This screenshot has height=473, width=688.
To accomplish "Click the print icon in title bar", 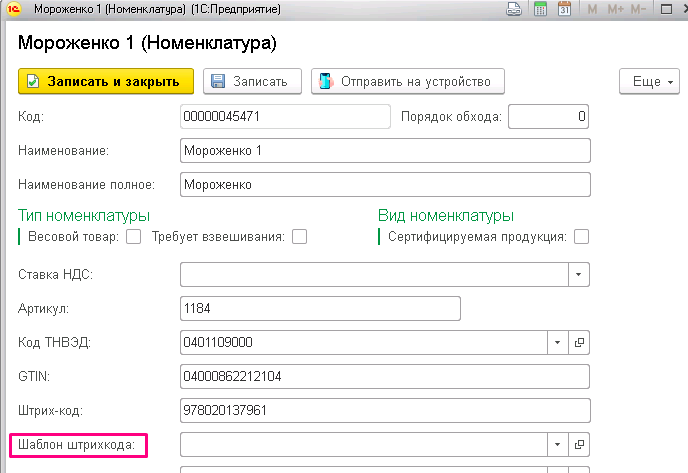I will [x=513, y=11].
